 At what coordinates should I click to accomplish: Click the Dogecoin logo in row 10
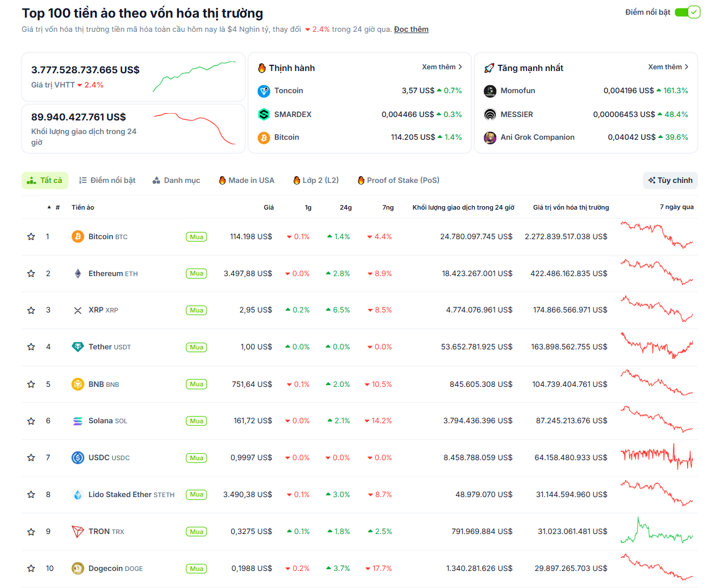[78, 568]
